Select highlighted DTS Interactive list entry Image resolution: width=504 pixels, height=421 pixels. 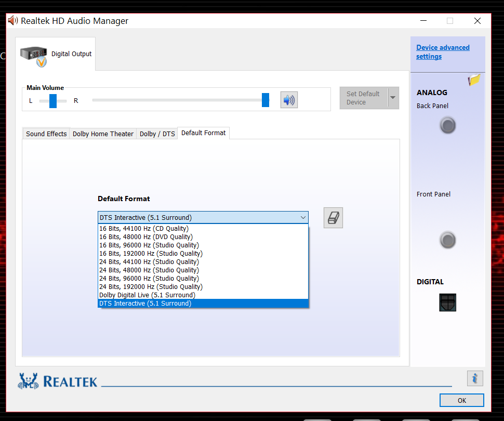pyautogui.click(x=203, y=304)
